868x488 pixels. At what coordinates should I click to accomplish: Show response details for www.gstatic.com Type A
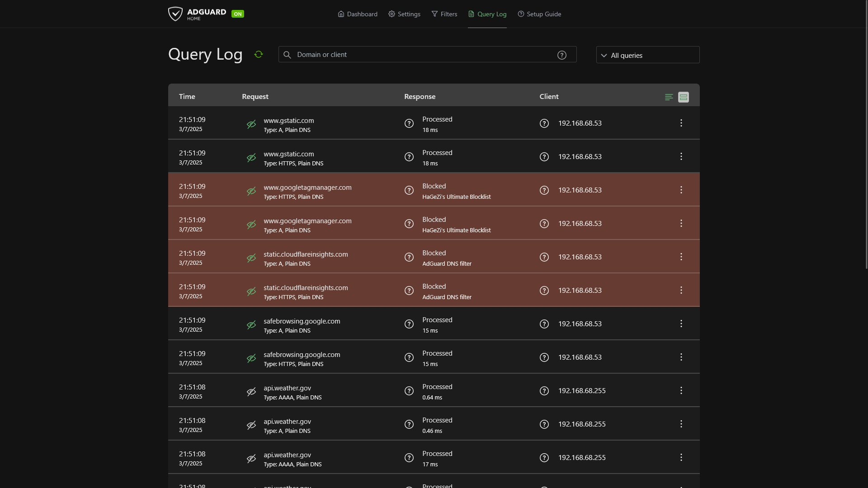[409, 123]
